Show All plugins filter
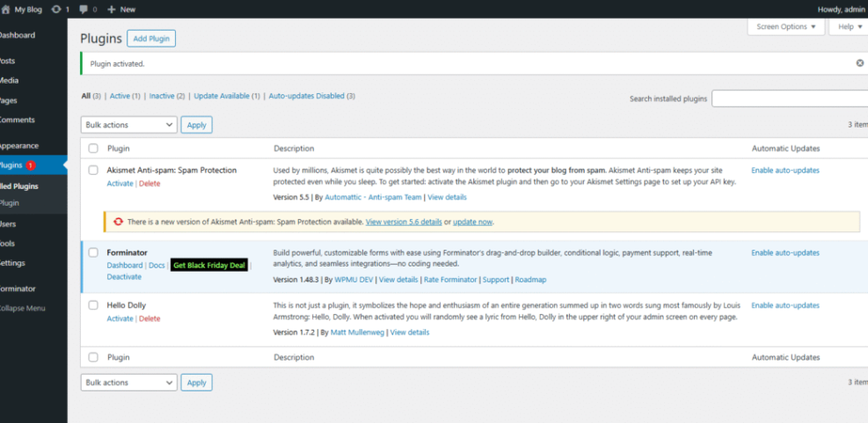The height and width of the screenshot is (423, 868). tap(86, 96)
